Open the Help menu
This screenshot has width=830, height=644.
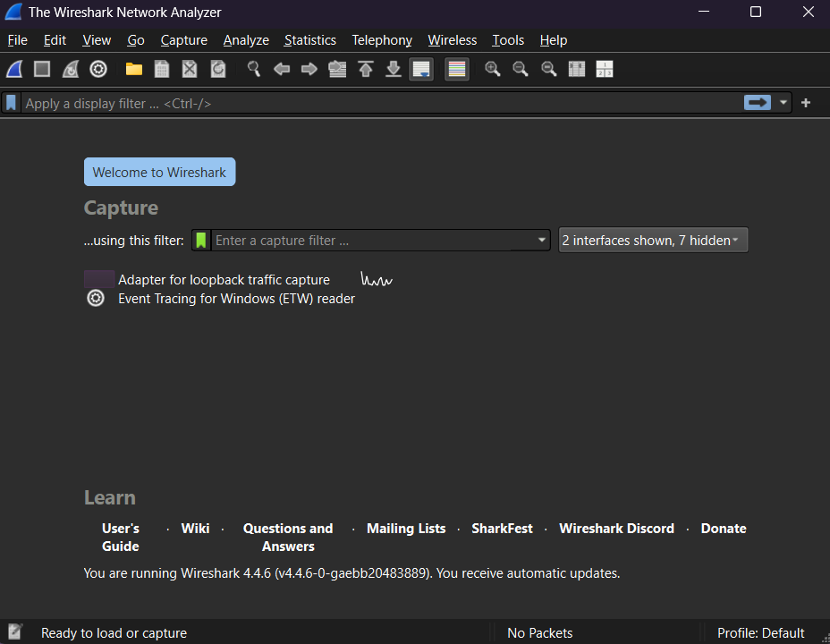coord(554,40)
